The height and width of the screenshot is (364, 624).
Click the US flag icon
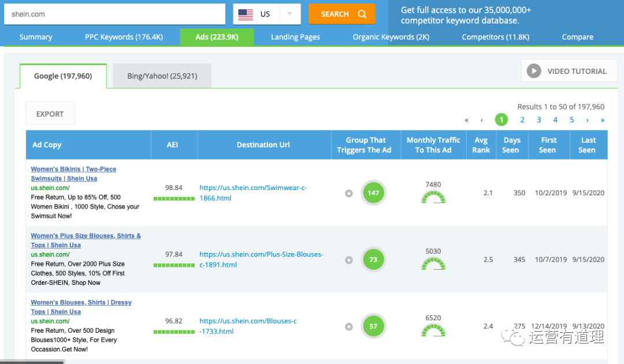pos(246,14)
